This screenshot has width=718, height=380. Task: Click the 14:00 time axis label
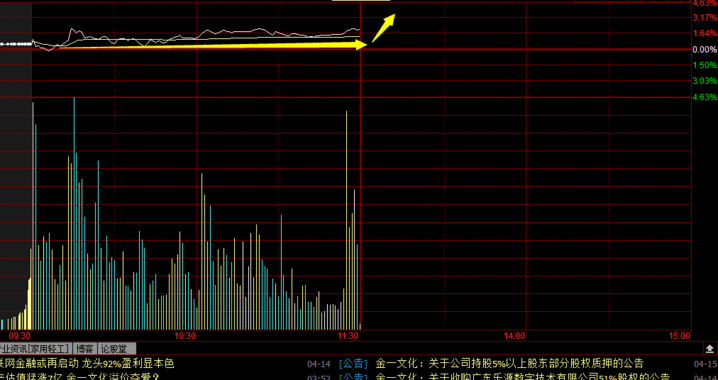click(514, 336)
